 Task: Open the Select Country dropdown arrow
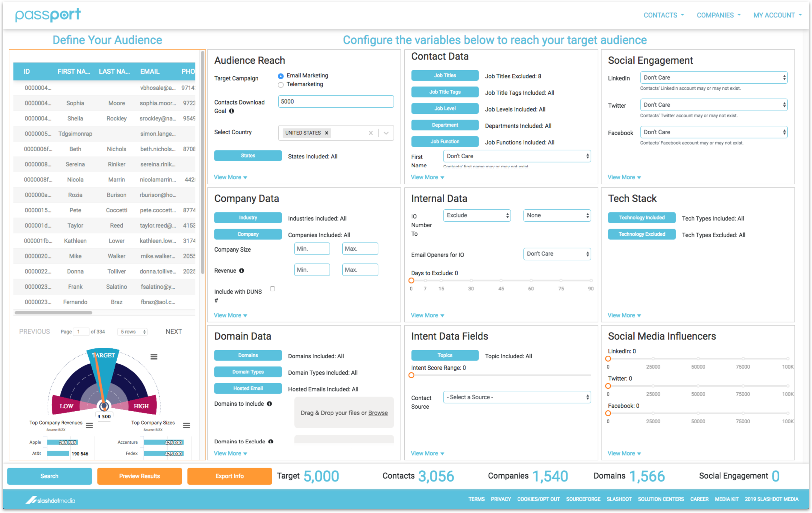click(386, 133)
